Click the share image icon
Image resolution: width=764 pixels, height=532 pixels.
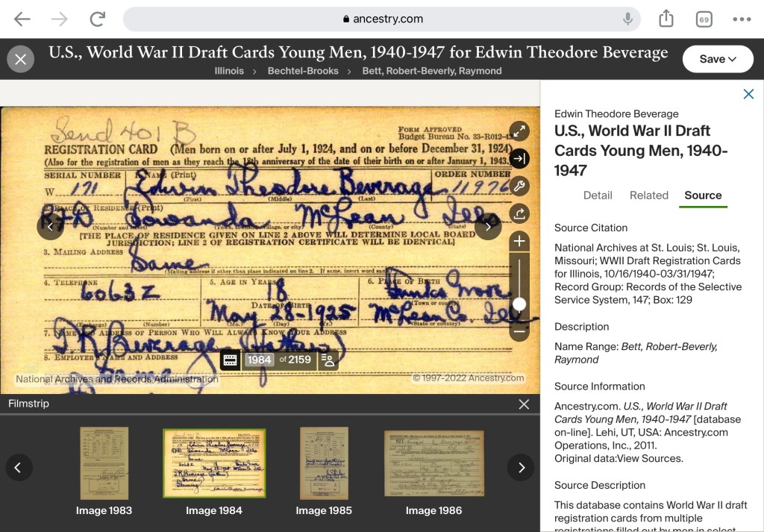[x=519, y=214]
